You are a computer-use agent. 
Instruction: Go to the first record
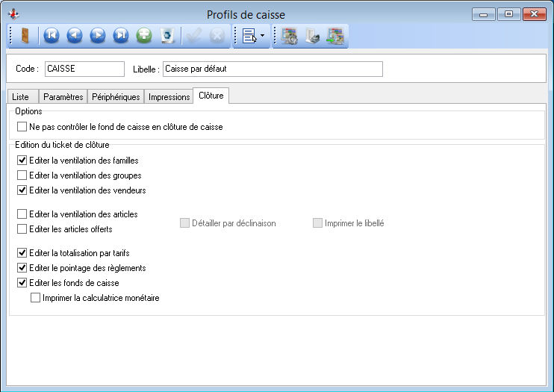click(x=51, y=35)
